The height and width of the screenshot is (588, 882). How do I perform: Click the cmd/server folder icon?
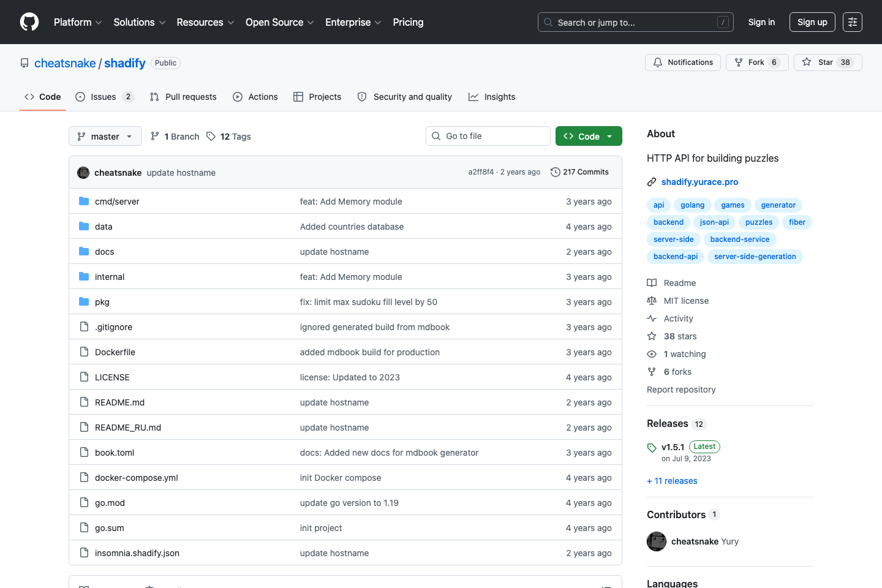pyautogui.click(x=83, y=201)
